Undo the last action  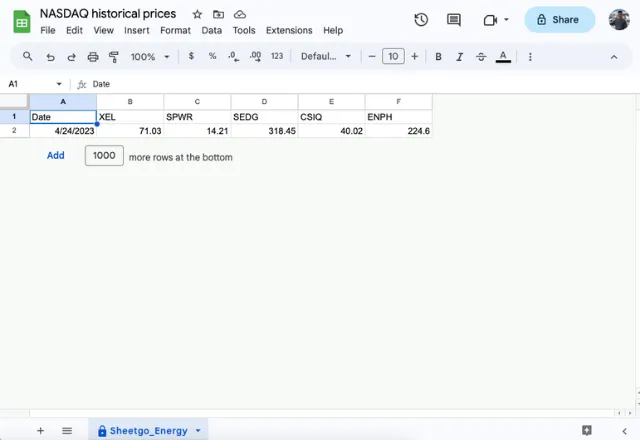[50, 57]
